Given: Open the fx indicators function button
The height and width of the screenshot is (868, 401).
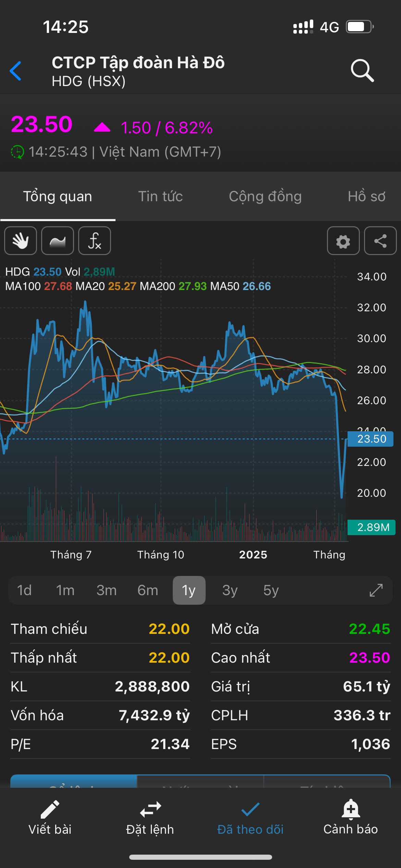Looking at the screenshot, I should point(95,241).
